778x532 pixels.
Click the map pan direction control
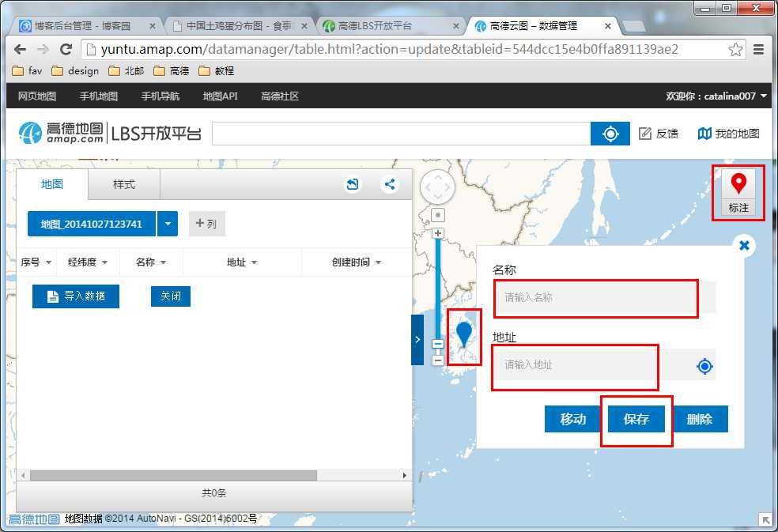click(x=437, y=187)
